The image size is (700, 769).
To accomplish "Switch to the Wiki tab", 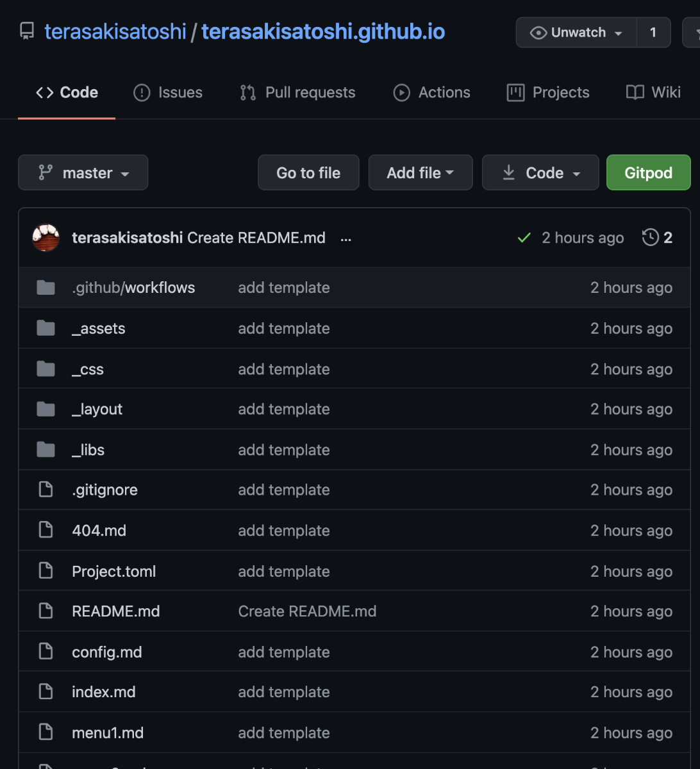I will (653, 92).
